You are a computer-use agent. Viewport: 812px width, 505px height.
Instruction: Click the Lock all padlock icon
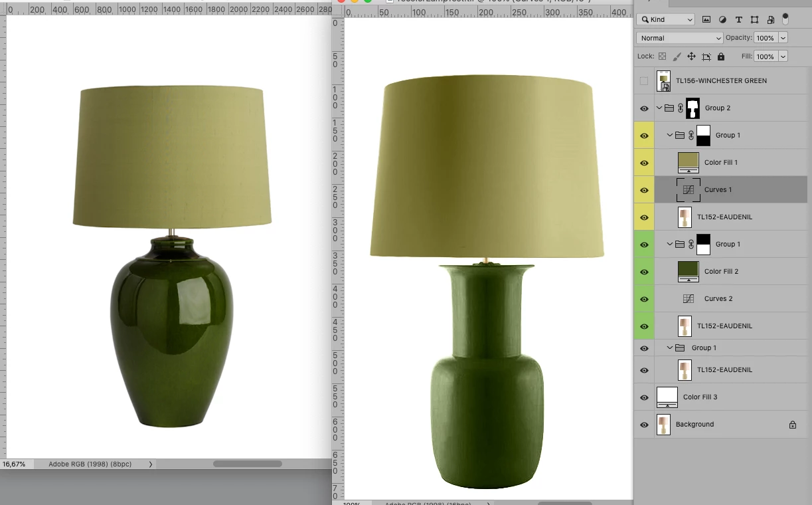click(x=721, y=56)
